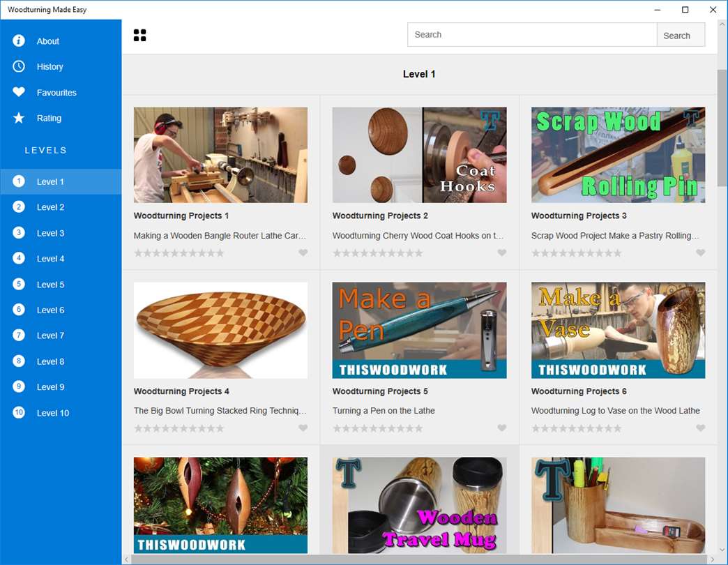
Task: Select the Level 8 number badge
Action: (x=19, y=361)
